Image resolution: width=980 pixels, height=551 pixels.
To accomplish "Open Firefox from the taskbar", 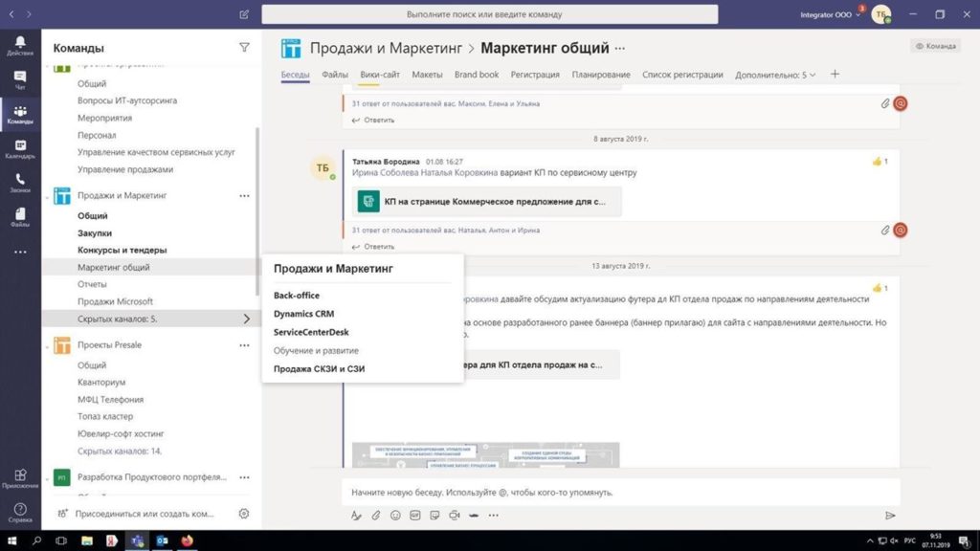I will click(x=187, y=540).
